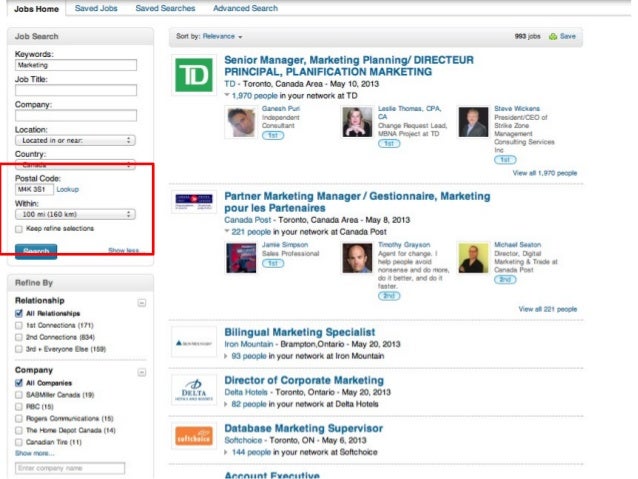Image resolution: width=638 pixels, height=479 pixels.
Task: Click the Show less link
Action: tap(124, 250)
